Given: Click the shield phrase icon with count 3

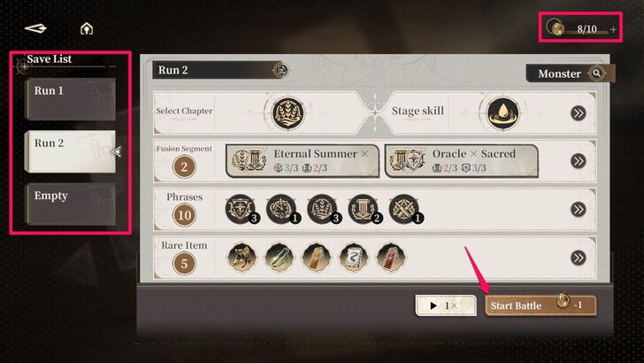Looking at the screenshot, I should (x=241, y=209).
